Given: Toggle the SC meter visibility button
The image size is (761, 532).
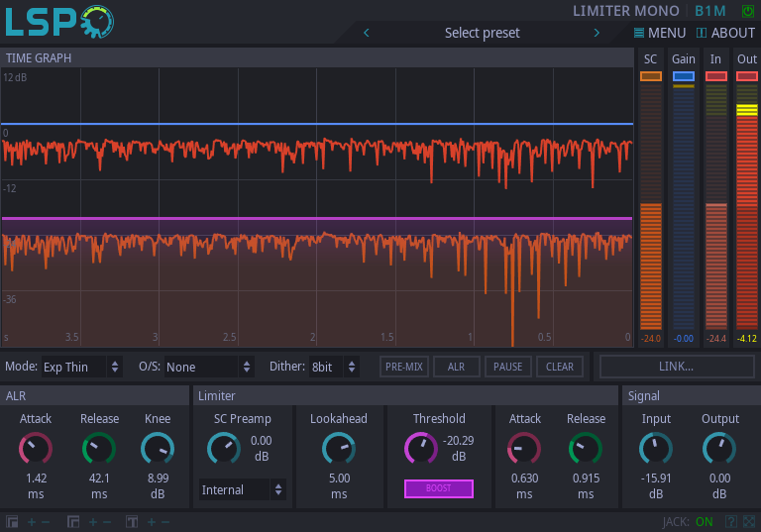Looking at the screenshot, I should point(650,76).
